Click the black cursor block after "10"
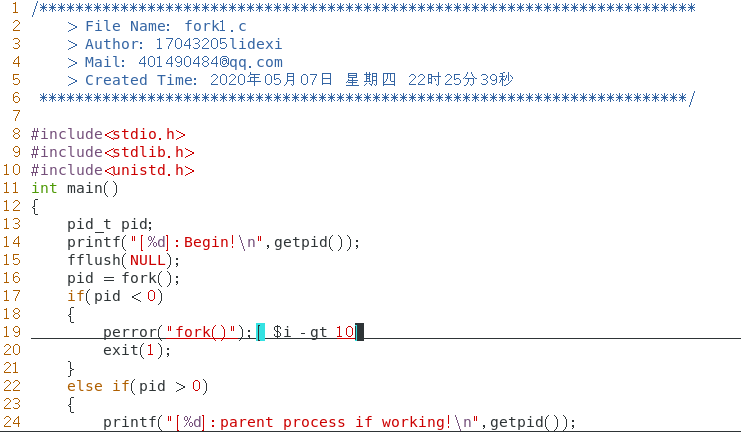Image resolution: width=741 pixels, height=432 pixels. 359,332
